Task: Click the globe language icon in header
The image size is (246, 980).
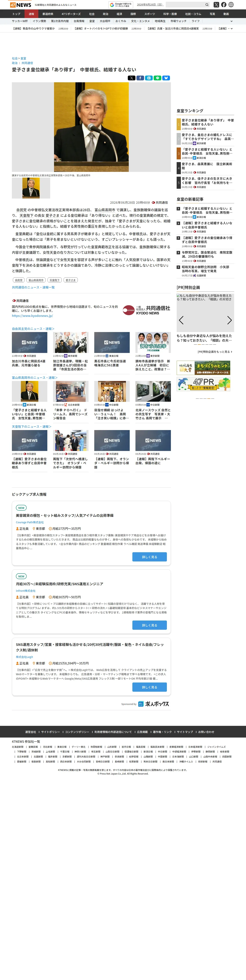Action: click(x=231, y=5)
